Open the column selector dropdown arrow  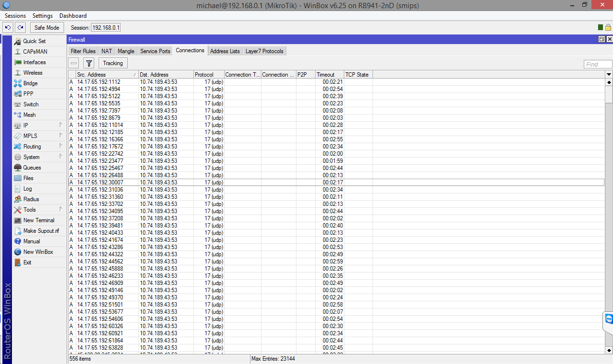click(609, 75)
